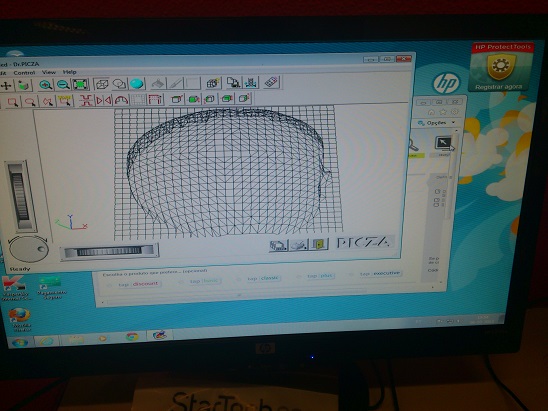This screenshot has width=548, height=411.
Task: Open Google Chrome from the taskbar
Action: (132, 337)
